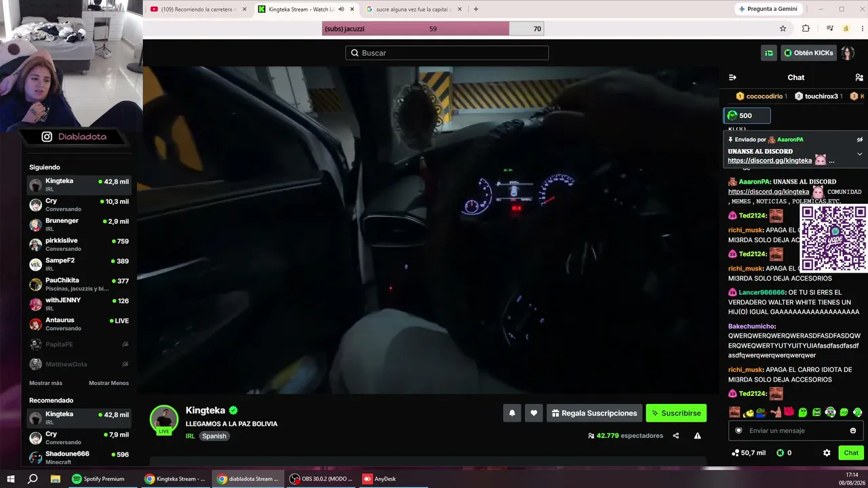Open Kingteka channel in the Siguiendo list

coord(79,184)
